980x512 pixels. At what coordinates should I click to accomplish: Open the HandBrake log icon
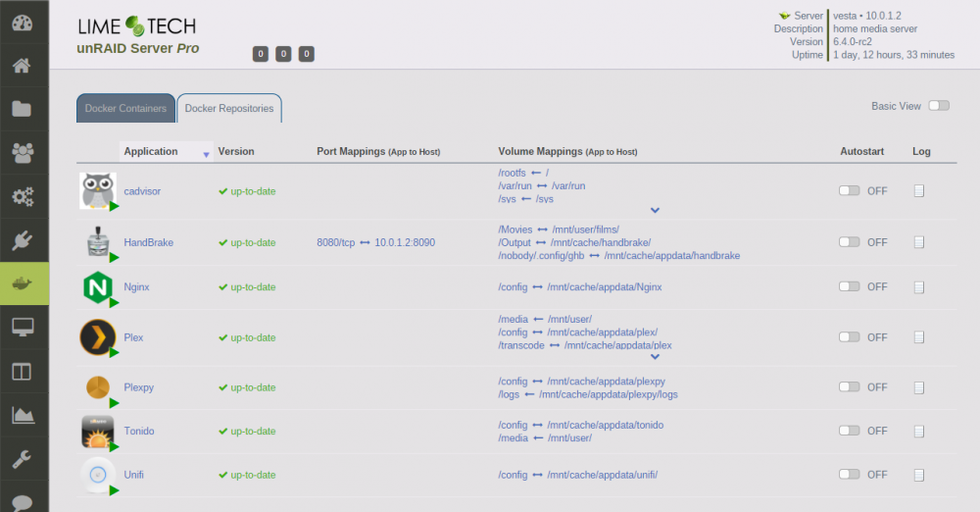919,242
